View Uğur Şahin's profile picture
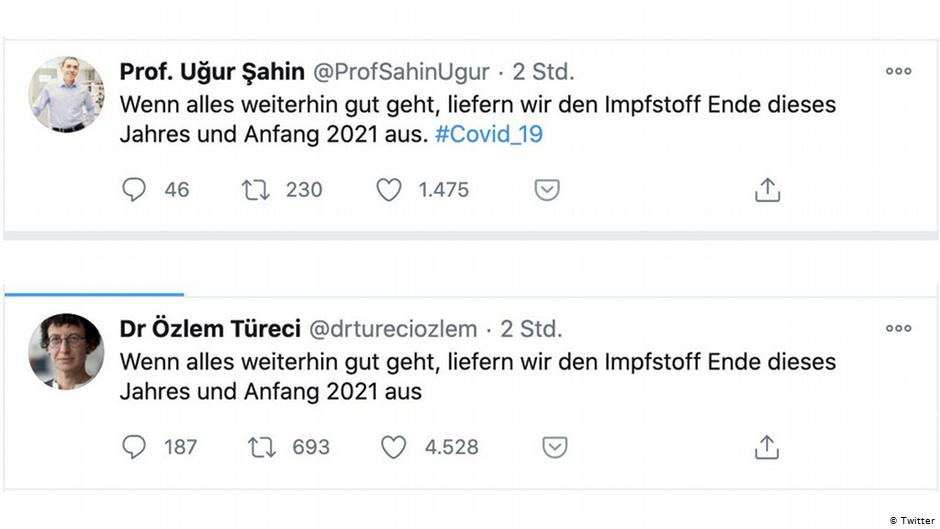This screenshot has height=529, width=940. tap(66, 94)
